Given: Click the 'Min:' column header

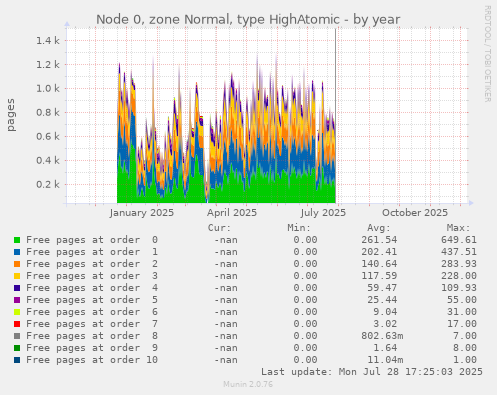Looking at the screenshot, I should [x=299, y=228].
